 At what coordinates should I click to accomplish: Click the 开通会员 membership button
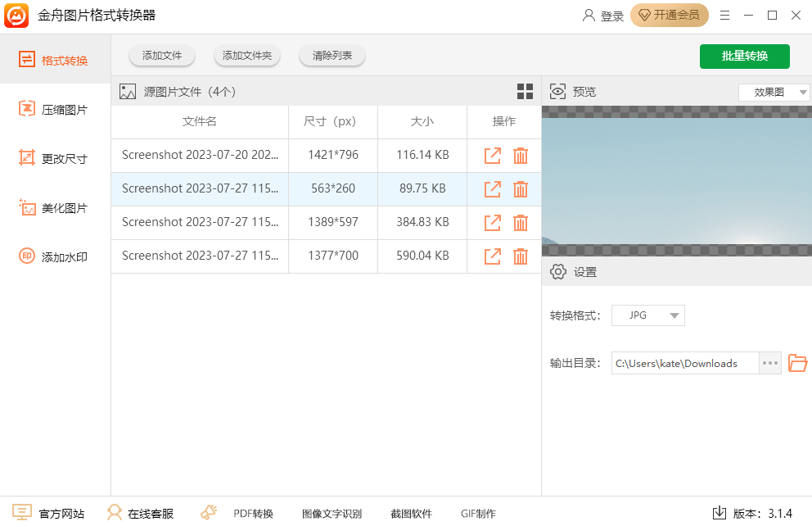tap(669, 15)
